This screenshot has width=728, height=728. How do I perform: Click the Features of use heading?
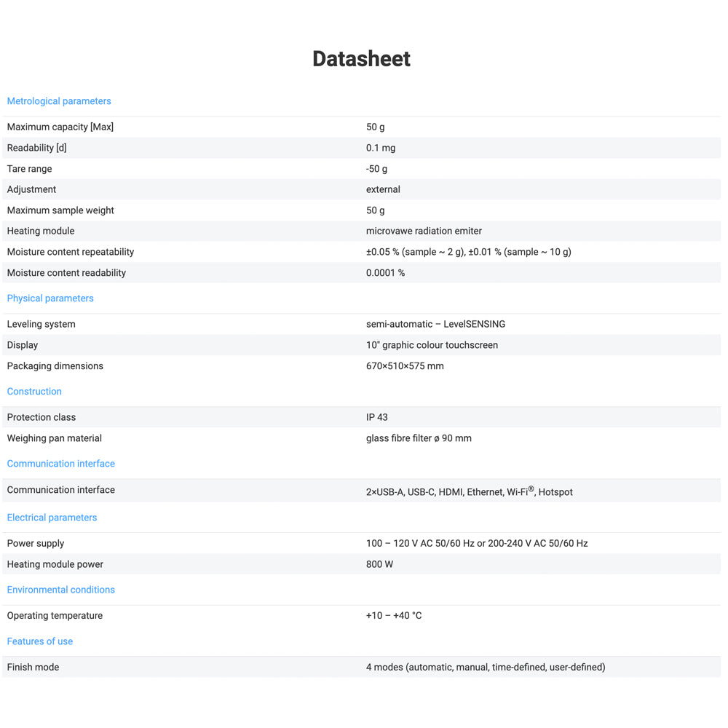40,641
